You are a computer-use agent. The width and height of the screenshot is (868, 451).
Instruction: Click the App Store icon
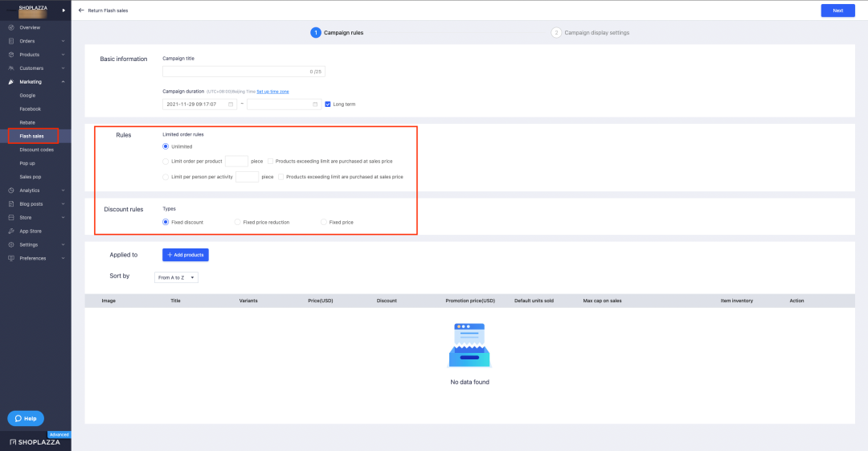[x=11, y=231]
